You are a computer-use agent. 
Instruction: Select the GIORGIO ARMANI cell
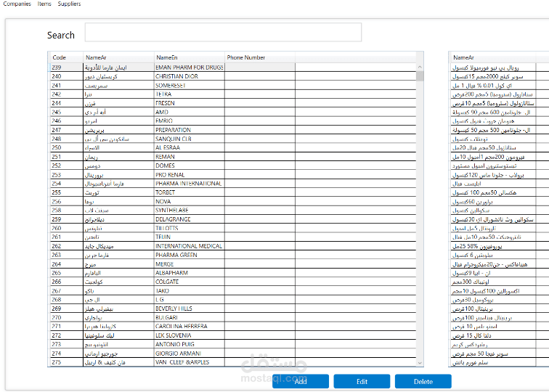pos(190,353)
